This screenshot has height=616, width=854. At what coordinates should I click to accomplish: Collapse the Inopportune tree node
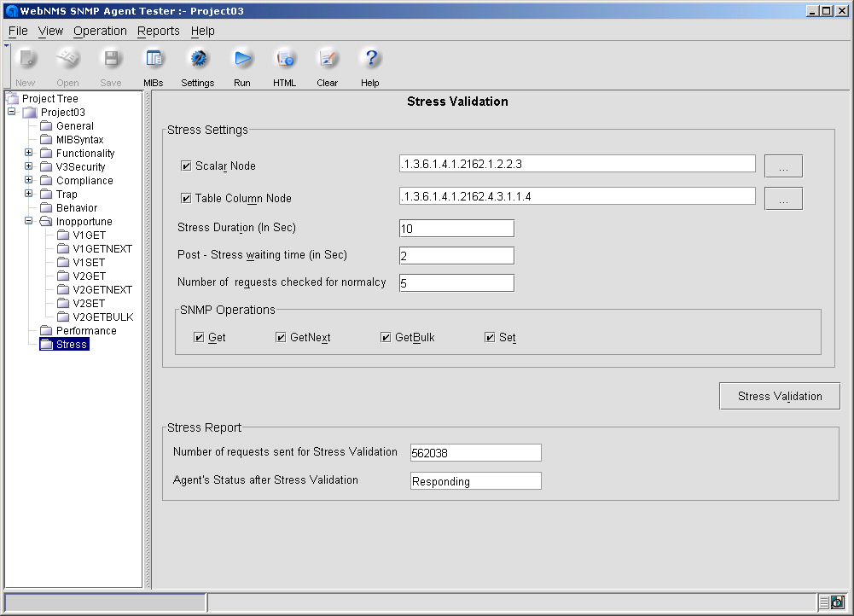click(x=29, y=222)
